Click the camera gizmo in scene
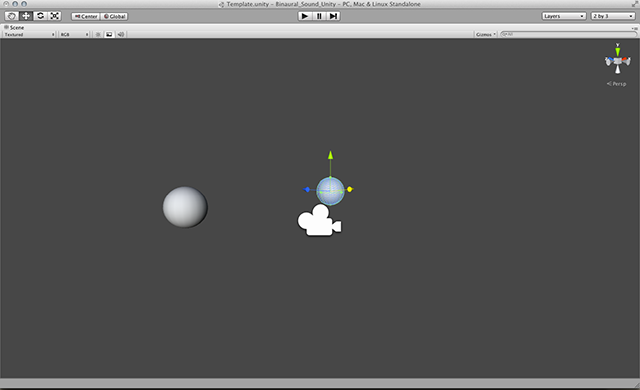 pos(319,221)
